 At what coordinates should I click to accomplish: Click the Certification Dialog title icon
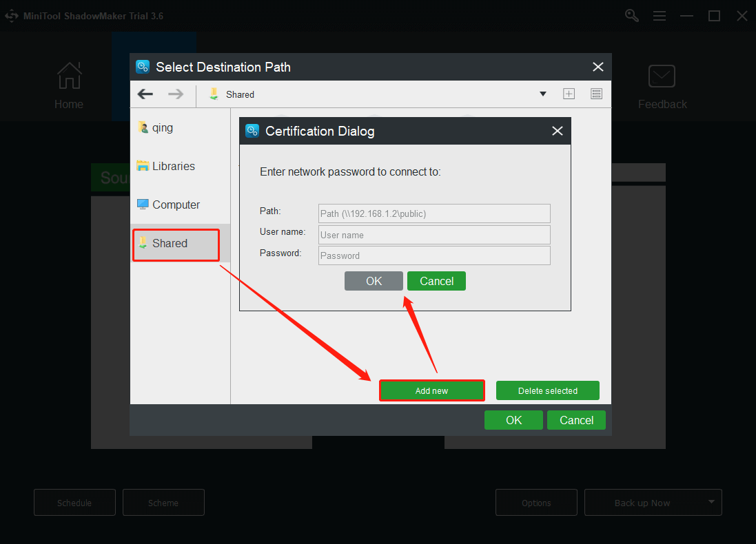point(252,131)
